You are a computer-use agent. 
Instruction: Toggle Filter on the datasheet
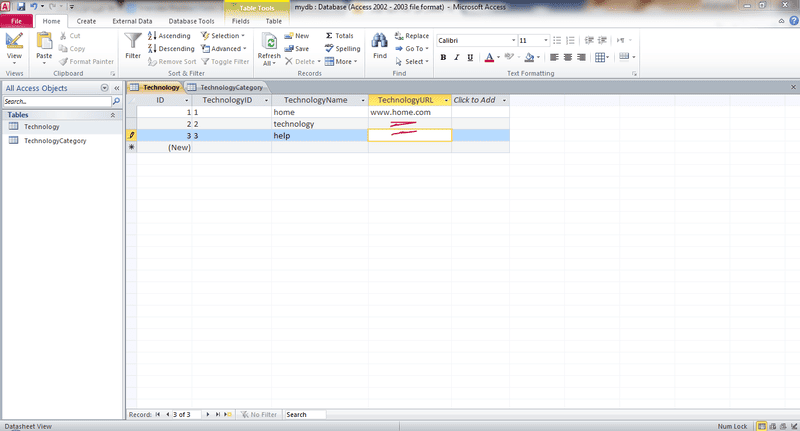[x=225, y=61]
